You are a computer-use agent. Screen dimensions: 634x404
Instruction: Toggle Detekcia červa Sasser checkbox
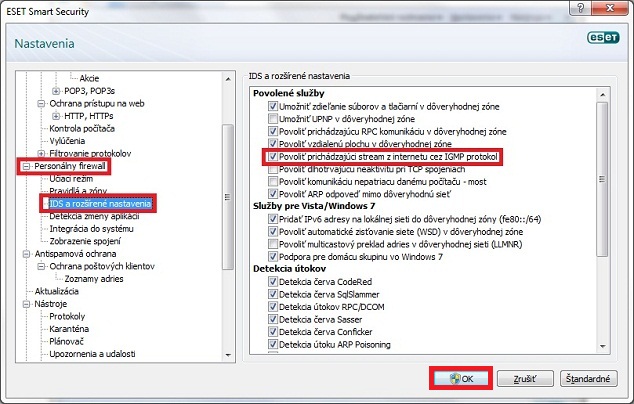pyautogui.click(x=273, y=319)
